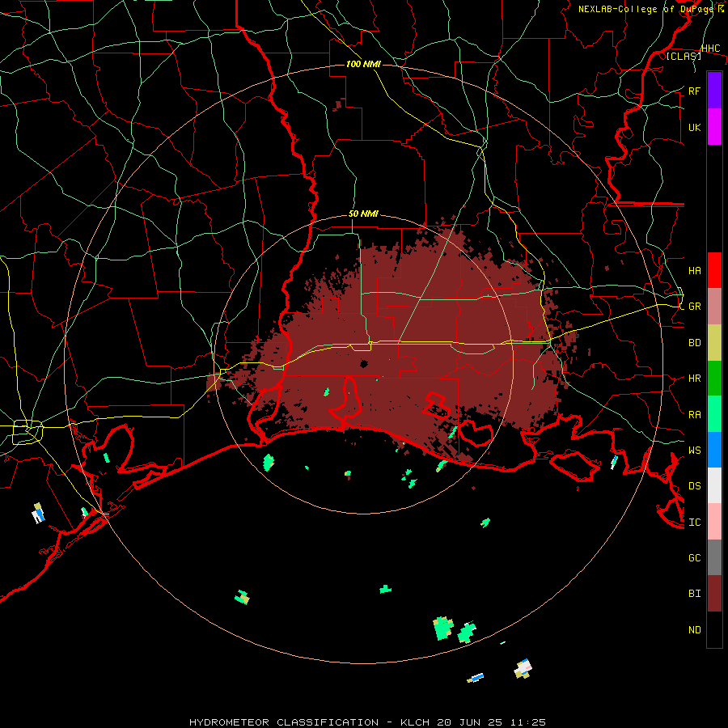The height and width of the screenshot is (728, 728).
Task: Click the GC legend label
Action: click(694, 557)
